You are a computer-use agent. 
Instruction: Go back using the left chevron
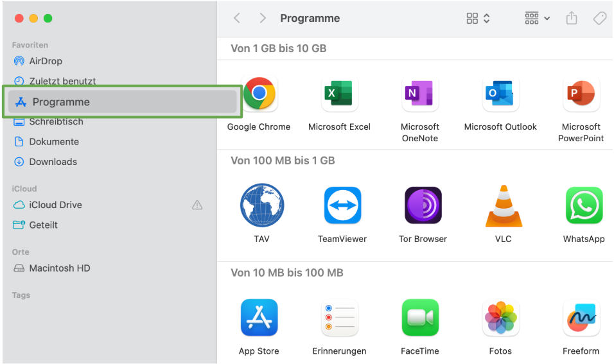(x=237, y=19)
